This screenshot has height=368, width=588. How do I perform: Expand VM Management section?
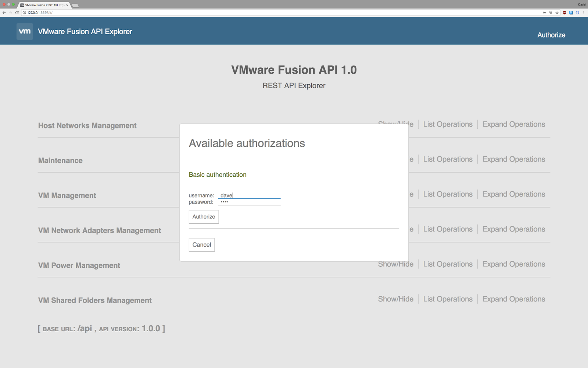coord(67,195)
